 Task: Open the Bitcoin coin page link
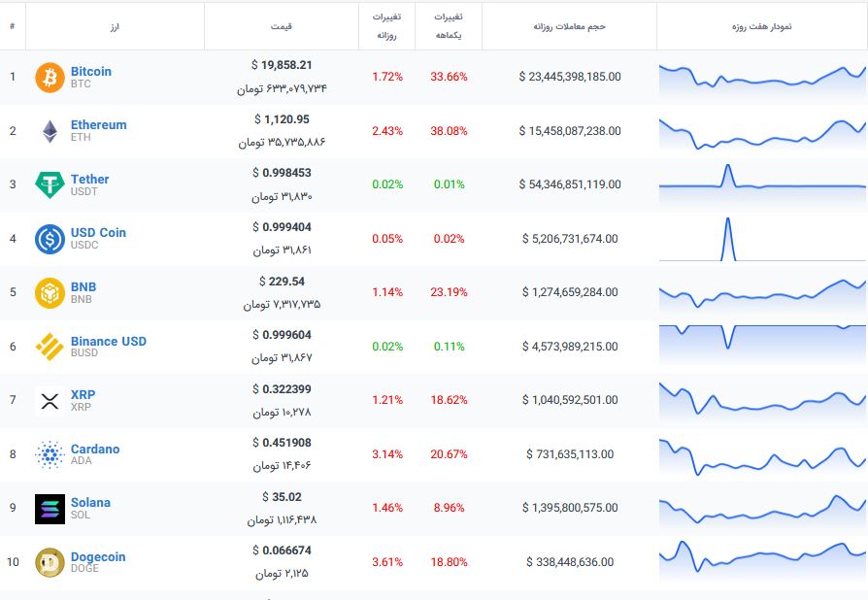[91, 72]
